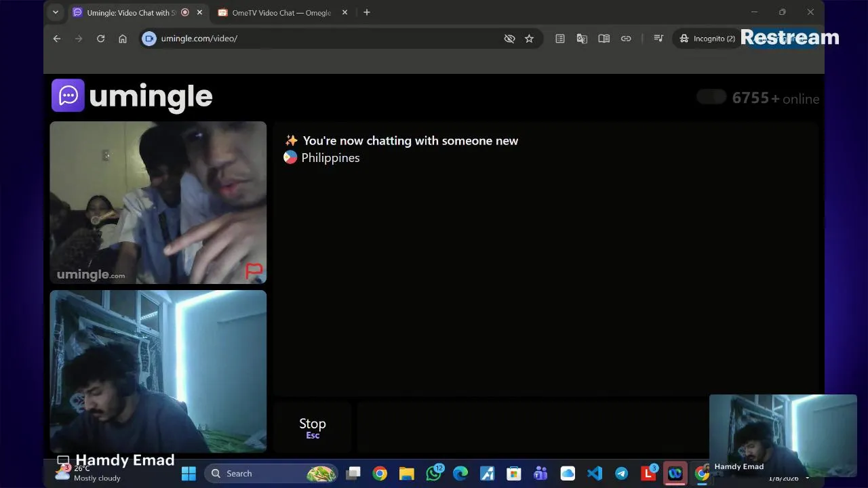This screenshot has width=868, height=488.
Task: Reload the umingle page
Action: [100, 39]
